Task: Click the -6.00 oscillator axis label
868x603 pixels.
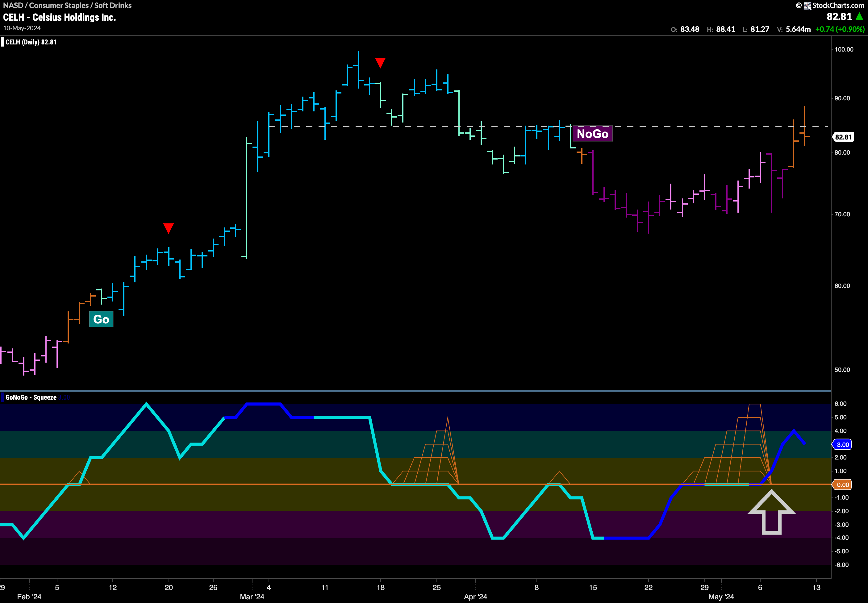Action: coord(841,565)
